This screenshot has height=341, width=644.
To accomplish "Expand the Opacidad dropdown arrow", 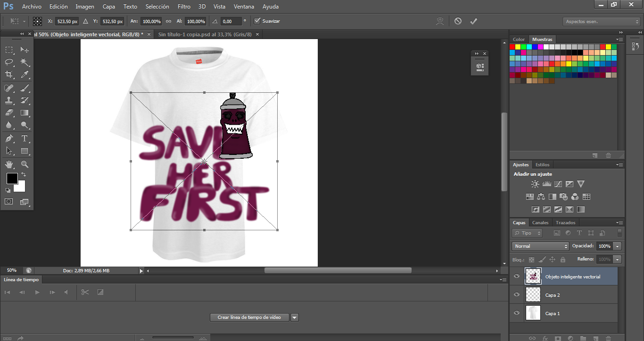I will pyautogui.click(x=617, y=246).
